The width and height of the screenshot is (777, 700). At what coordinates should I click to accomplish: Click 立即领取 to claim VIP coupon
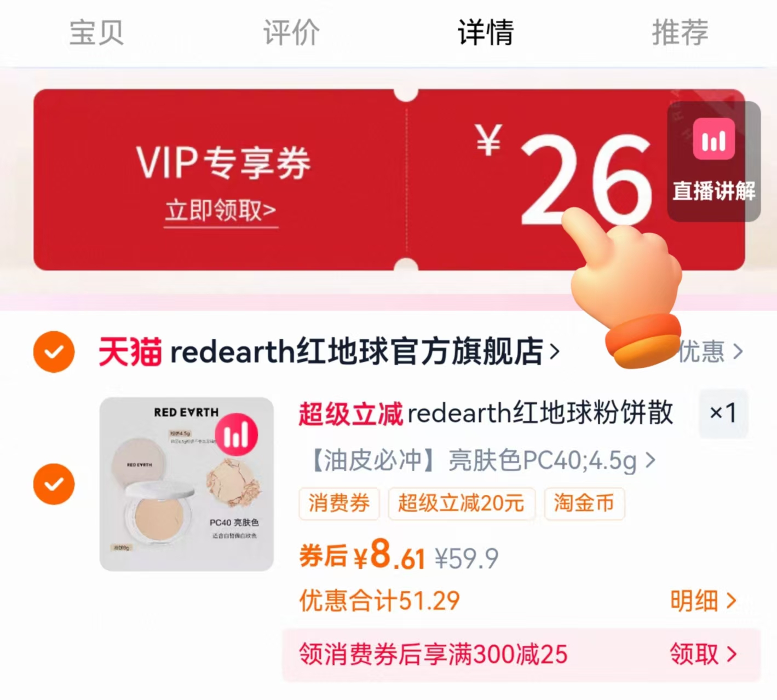[x=221, y=211]
